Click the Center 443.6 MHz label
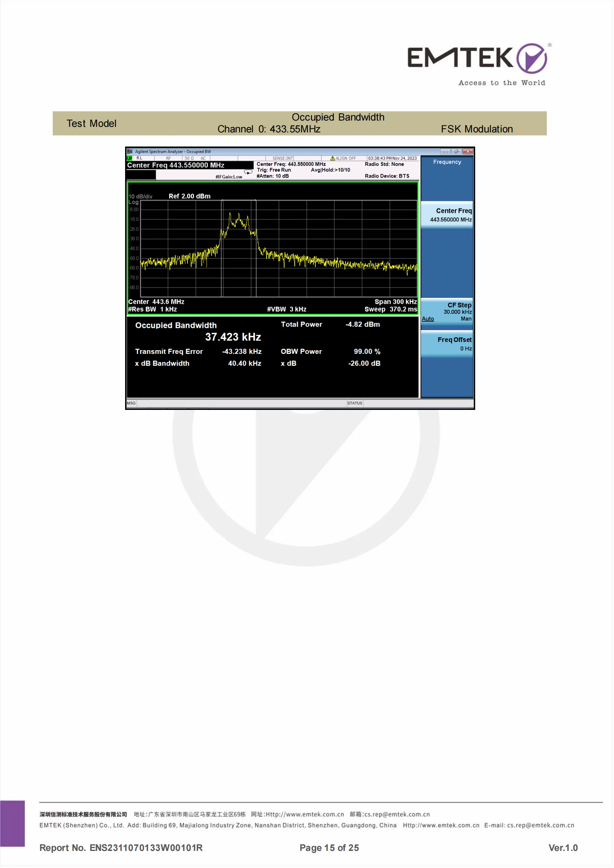 point(156,302)
